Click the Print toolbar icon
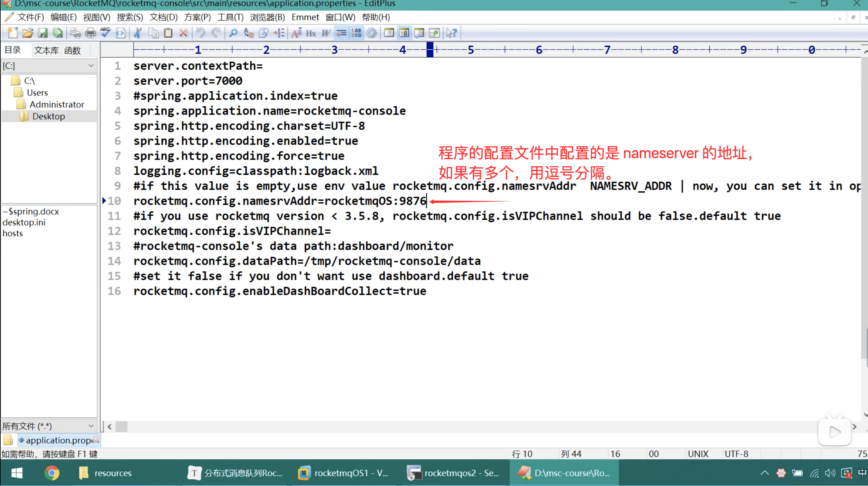 90,33
